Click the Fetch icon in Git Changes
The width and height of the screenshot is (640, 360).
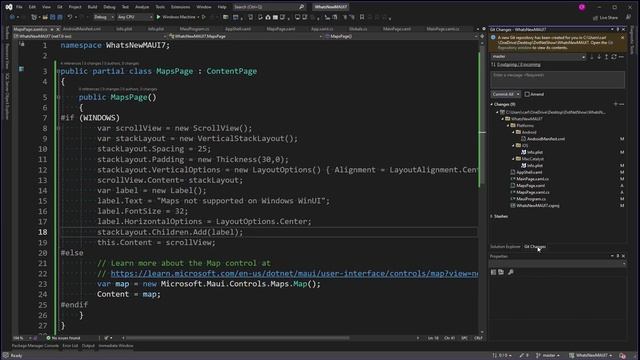(x=591, y=57)
